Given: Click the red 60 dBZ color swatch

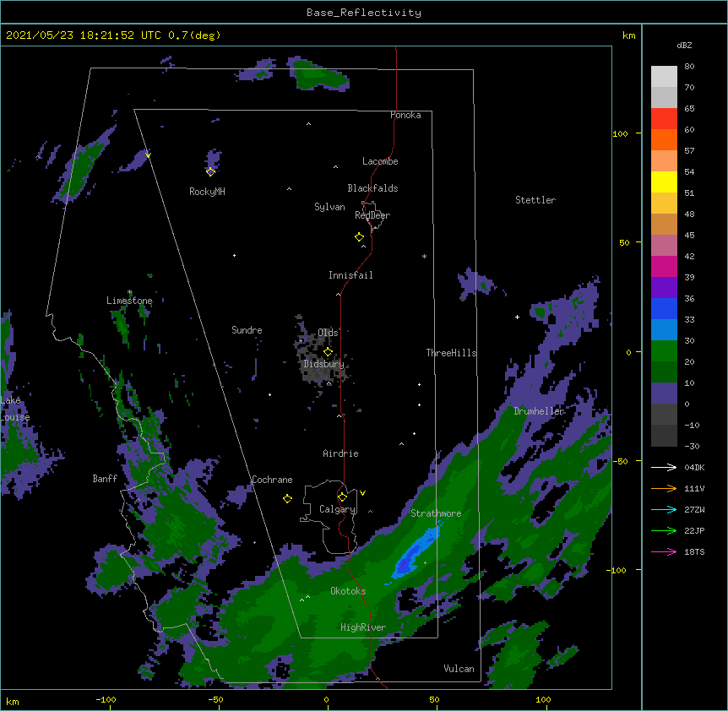Looking at the screenshot, I should (x=664, y=119).
